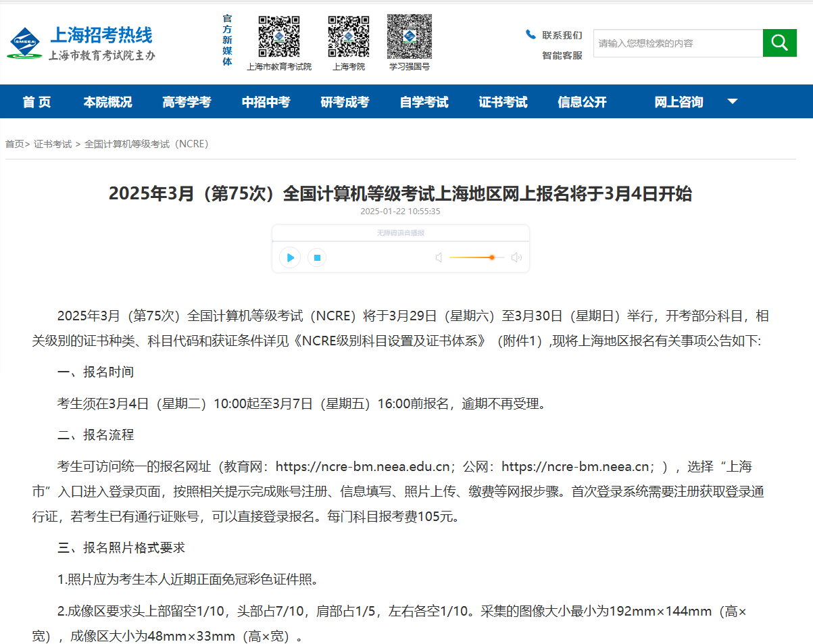Click 首页 in the breadcrumb path

(x=14, y=144)
